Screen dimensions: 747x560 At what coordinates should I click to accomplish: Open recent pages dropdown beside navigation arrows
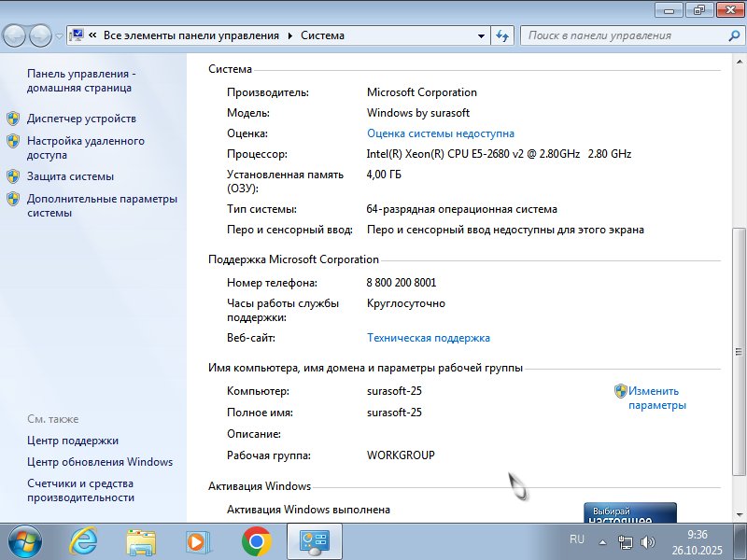click(x=60, y=35)
